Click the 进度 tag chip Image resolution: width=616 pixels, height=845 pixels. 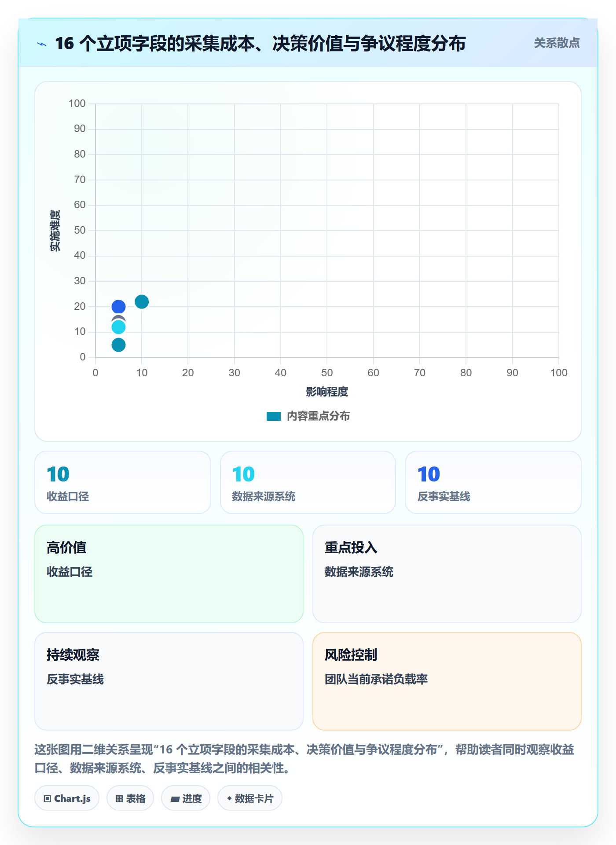point(186,798)
